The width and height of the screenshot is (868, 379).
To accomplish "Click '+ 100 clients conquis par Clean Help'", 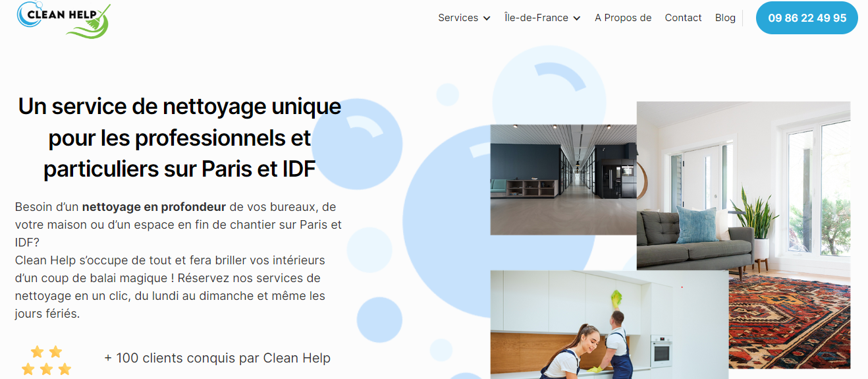I will [217, 358].
